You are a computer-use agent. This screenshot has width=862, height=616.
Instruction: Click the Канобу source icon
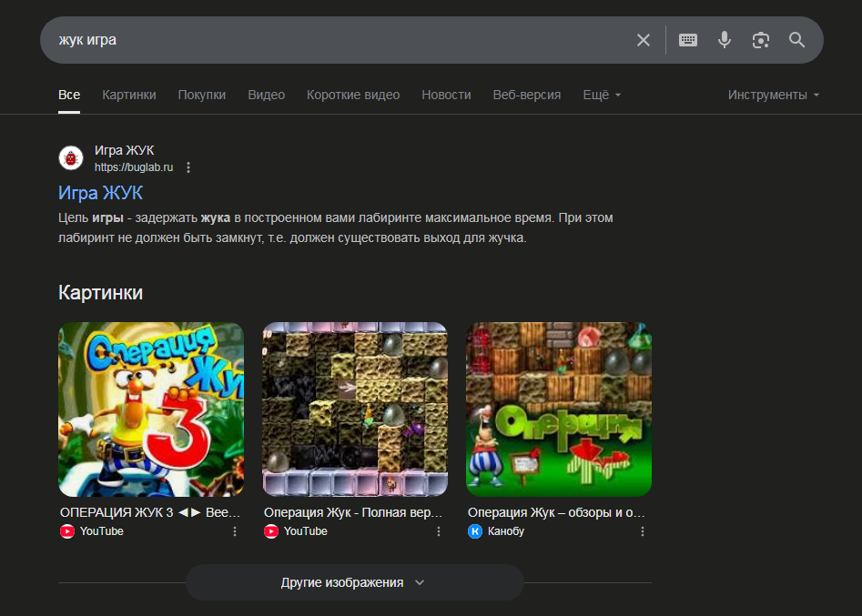475,531
